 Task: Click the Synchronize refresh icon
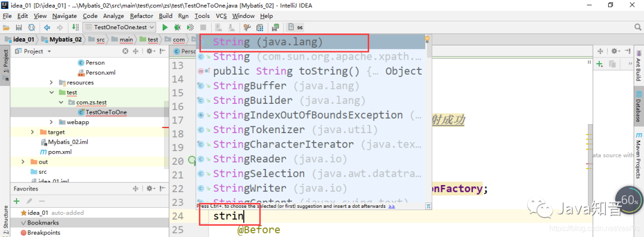pos(31,27)
